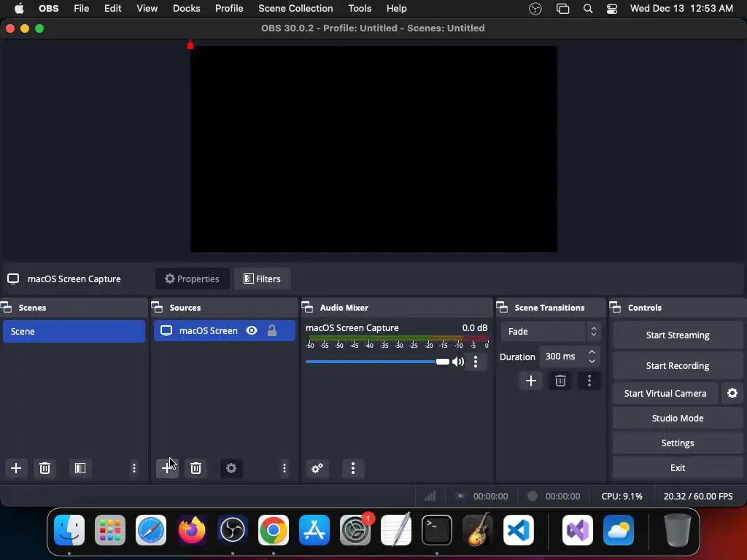The image size is (747, 560).
Task: Open GarageBand from the Dock
Action: pos(478,530)
